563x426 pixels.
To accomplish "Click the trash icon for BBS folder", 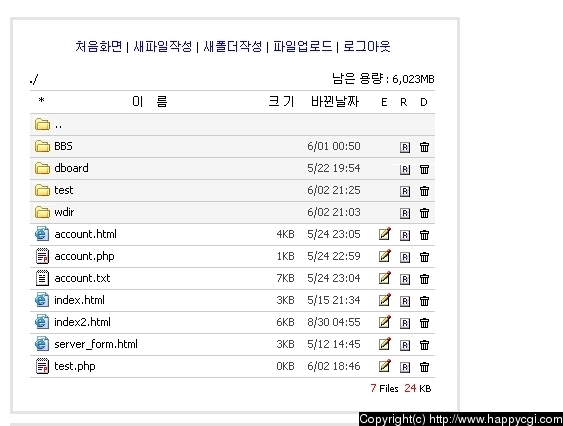I will pos(424,147).
